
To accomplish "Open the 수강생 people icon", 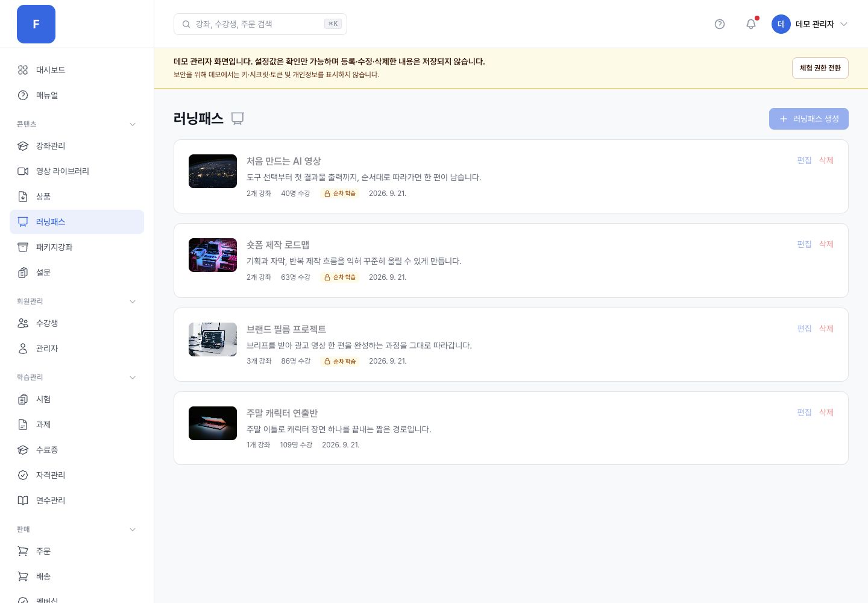I will pyautogui.click(x=23, y=323).
